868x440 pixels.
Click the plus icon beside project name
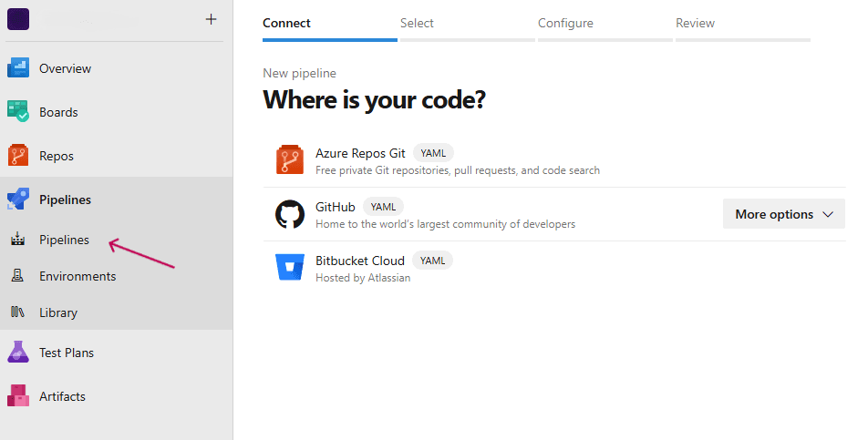click(x=211, y=19)
